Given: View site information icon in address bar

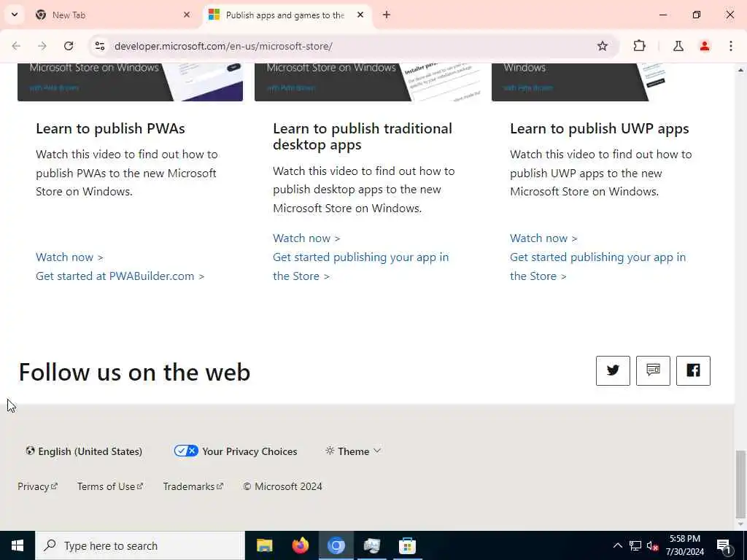Looking at the screenshot, I should 99,46.
